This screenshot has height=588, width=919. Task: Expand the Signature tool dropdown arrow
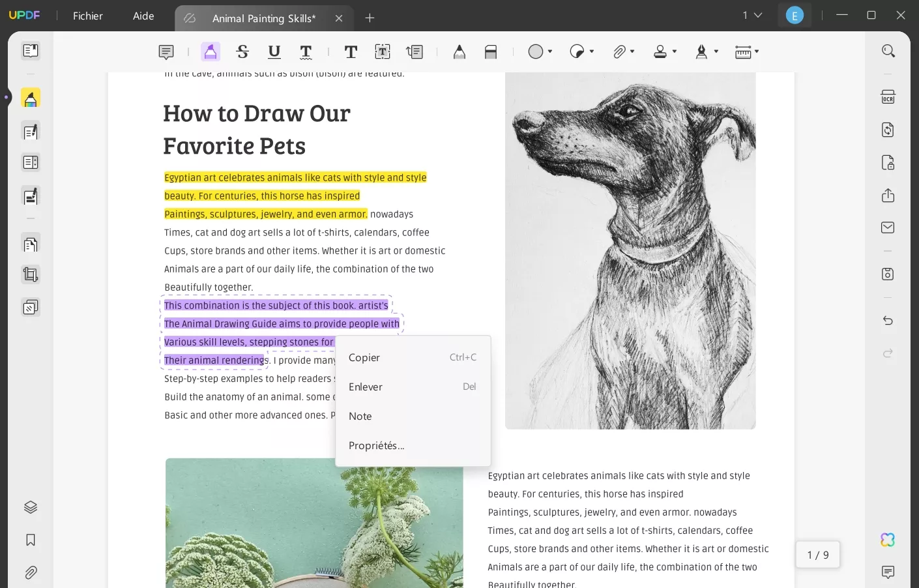(x=716, y=51)
